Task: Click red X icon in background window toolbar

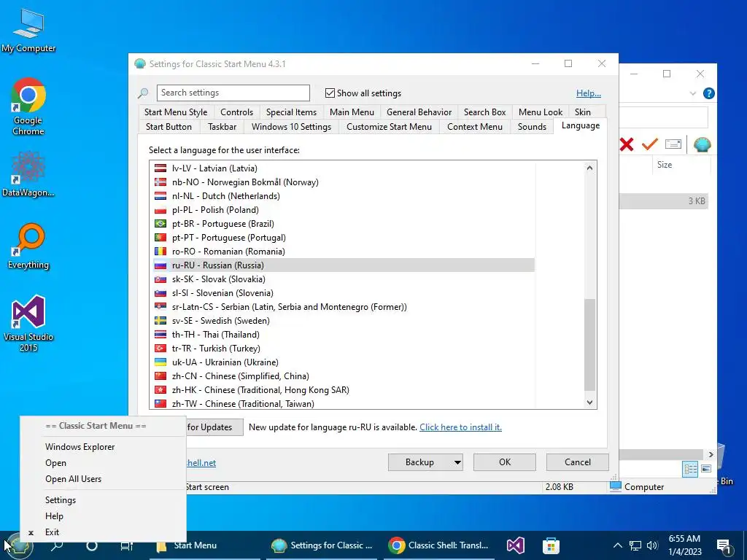Action: pos(627,144)
